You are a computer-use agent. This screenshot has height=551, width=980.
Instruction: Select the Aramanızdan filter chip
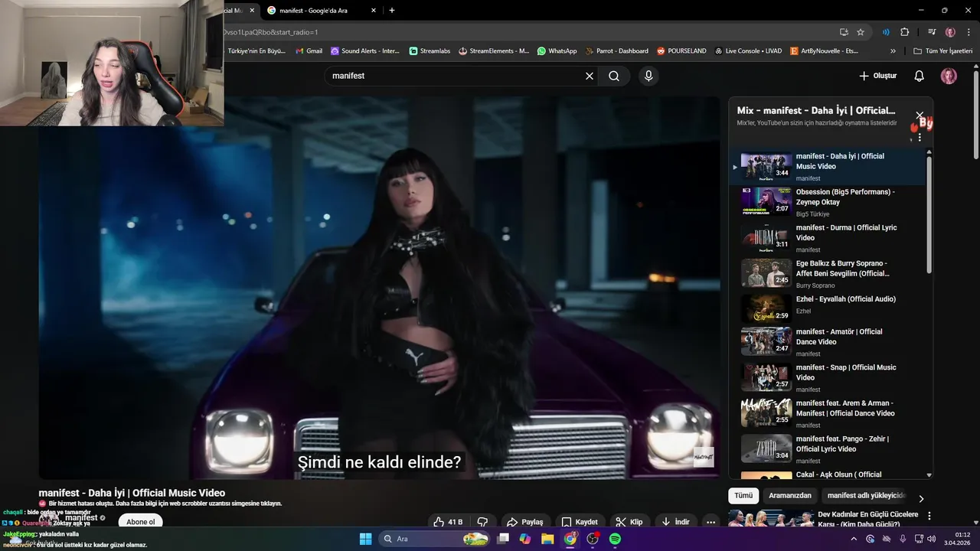click(790, 495)
